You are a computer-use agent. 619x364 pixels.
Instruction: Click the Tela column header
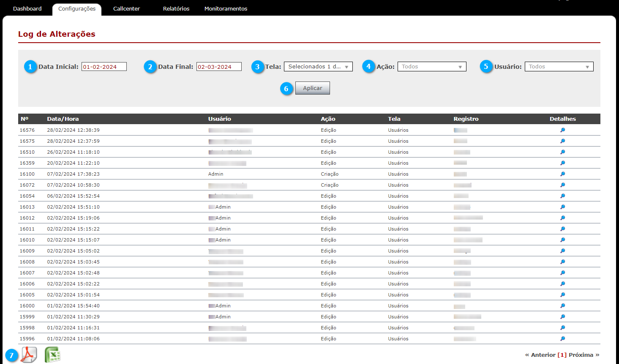click(394, 119)
